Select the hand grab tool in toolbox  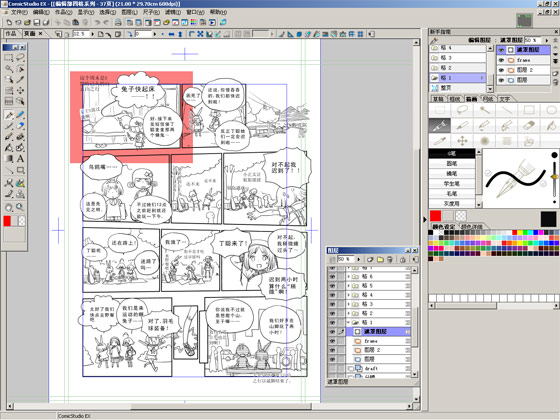pyautogui.click(x=9, y=207)
